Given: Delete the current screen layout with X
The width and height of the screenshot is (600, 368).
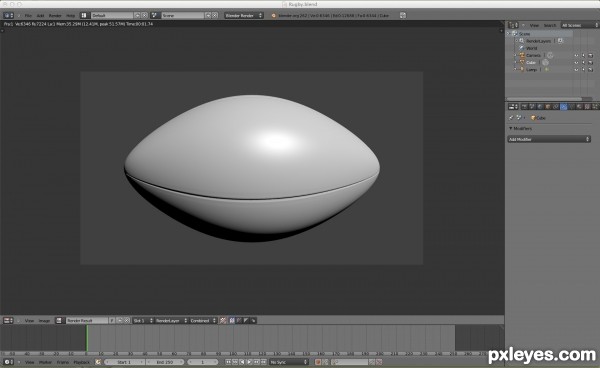Looking at the screenshot, I should pyautogui.click(x=144, y=15).
